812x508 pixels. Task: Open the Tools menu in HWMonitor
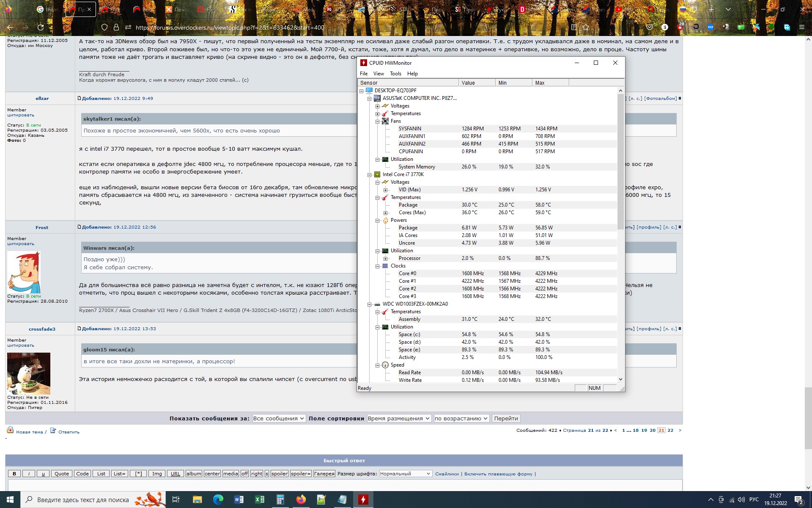point(395,74)
